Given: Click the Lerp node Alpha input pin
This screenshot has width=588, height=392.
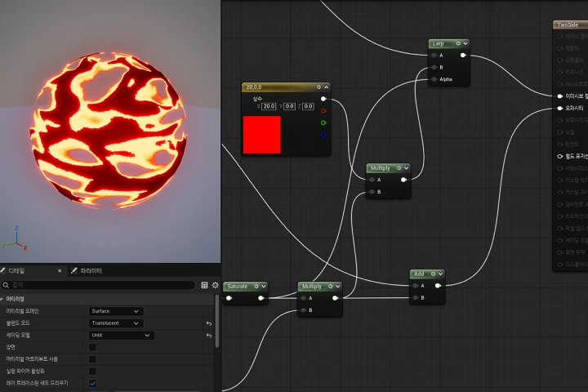Looking at the screenshot, I should [x=434, y=79].
